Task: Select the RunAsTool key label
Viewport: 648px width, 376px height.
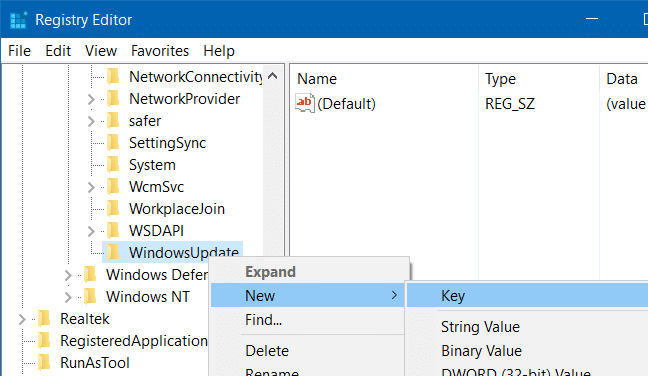Action: point(95,363)
